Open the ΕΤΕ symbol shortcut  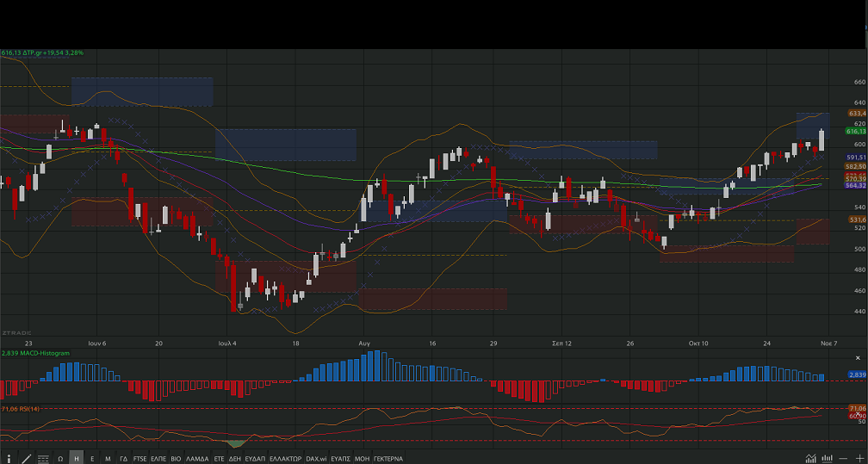click(219, 459)
